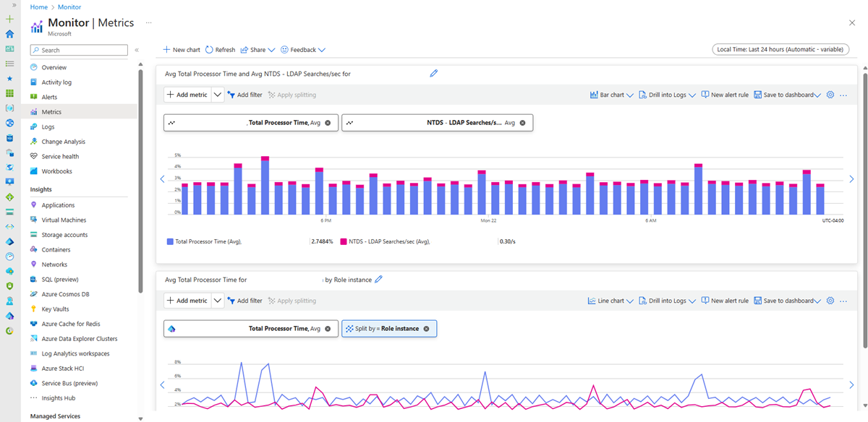Open Line chart type dropdown
Screen dimensions: 868x422
611,301
